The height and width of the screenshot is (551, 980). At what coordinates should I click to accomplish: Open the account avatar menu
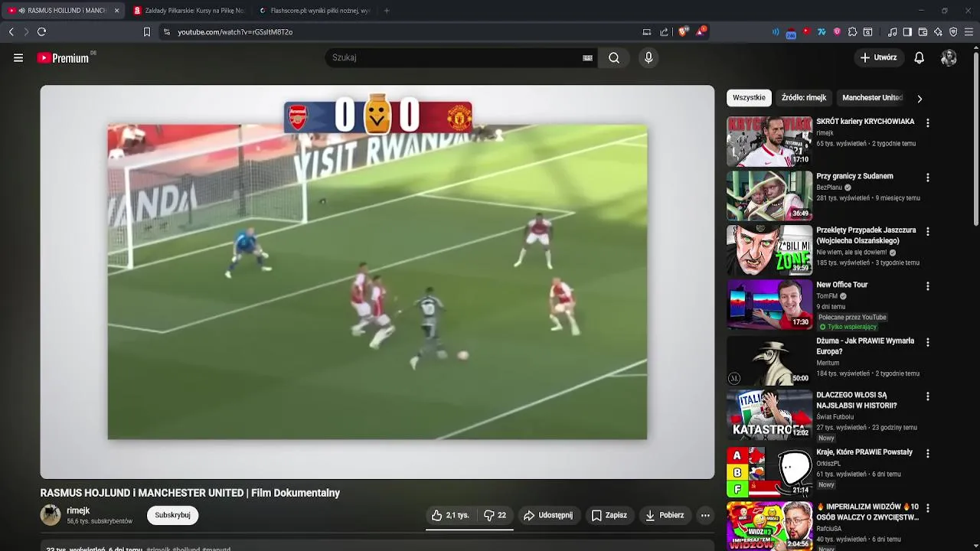click(x=949, y=57)
